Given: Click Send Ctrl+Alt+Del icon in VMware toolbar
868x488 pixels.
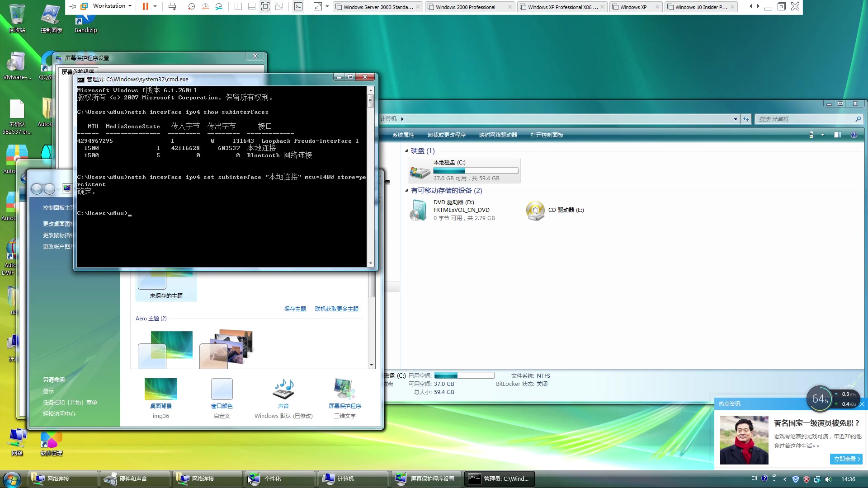Looking at the screenshot, I should [x=172, y=6].
